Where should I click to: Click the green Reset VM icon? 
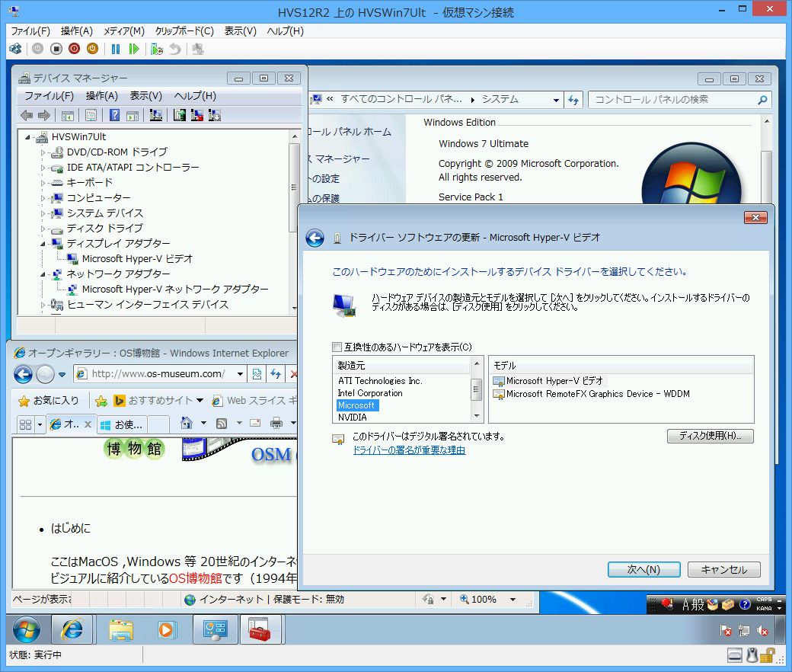134,49
